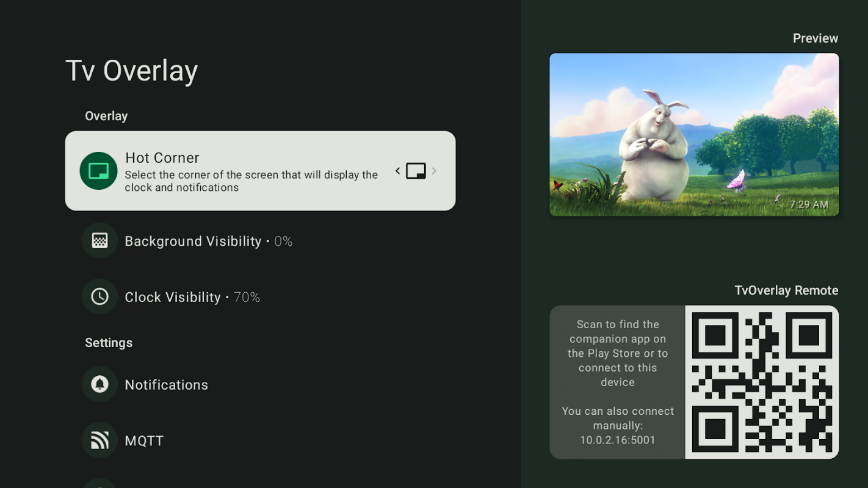
Task: Open the MQTT settings
Action: 260,441
